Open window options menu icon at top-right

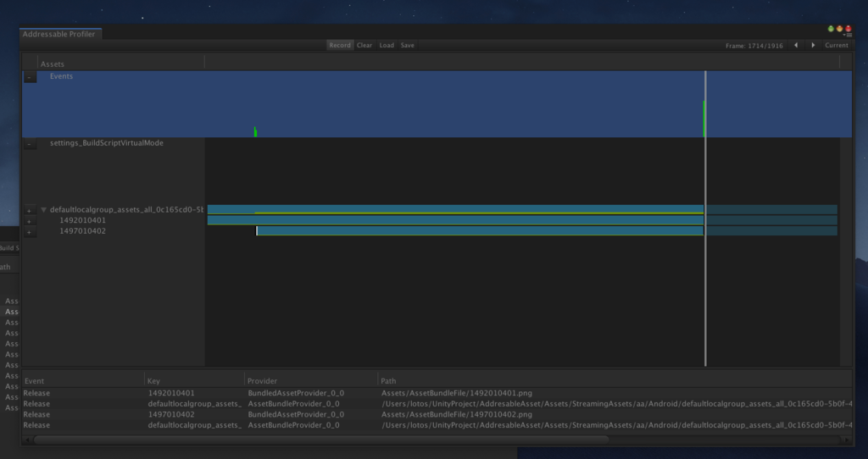coord(849,36)
